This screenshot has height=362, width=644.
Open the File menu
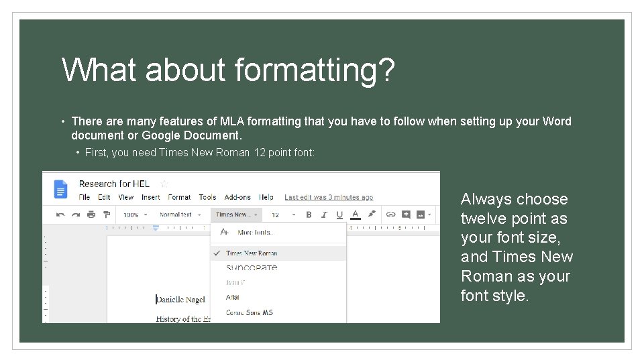(85, 197)
